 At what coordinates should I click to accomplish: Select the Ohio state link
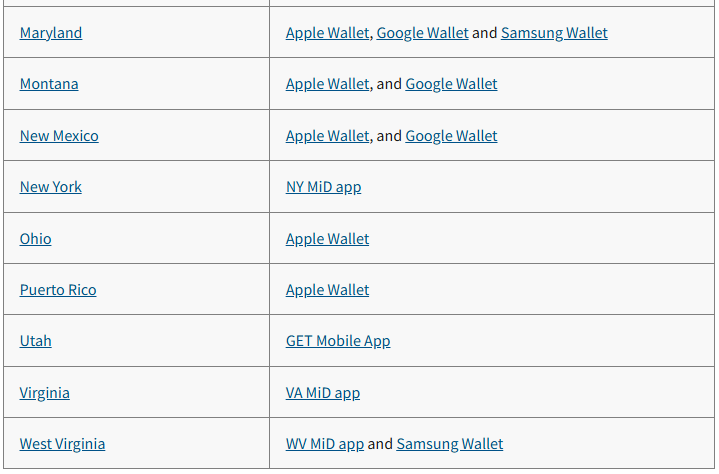click(36, 239)
